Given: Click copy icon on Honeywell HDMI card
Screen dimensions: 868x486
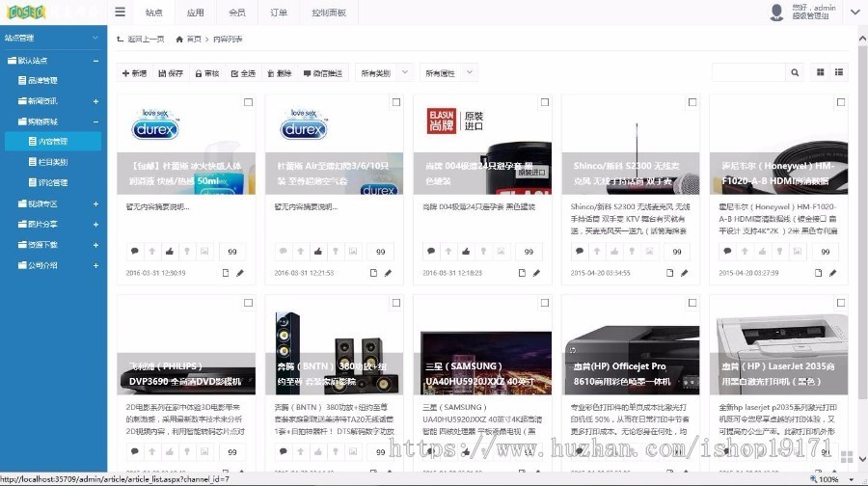Looking at the screenshot, I should 818,273.
